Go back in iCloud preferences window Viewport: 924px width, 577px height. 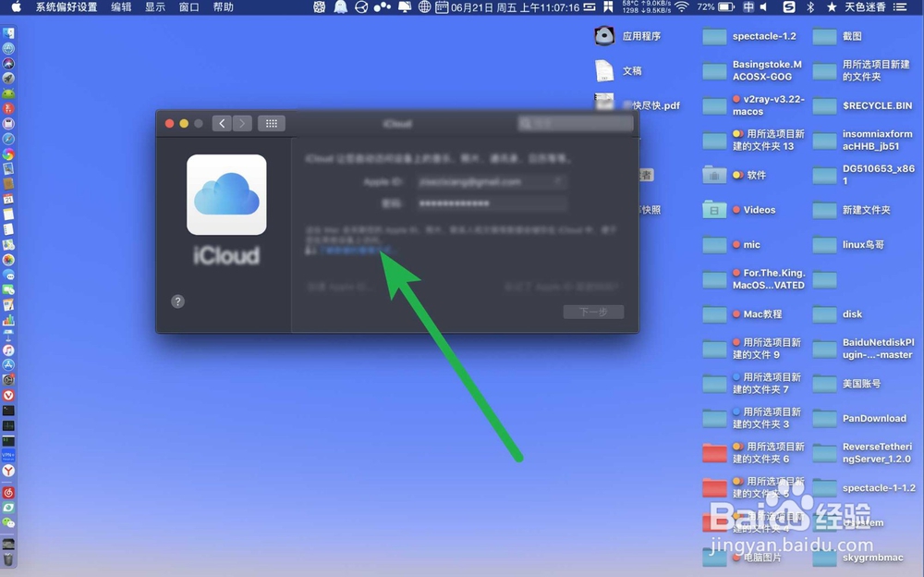pyautogui.click(x=222, y=123)
